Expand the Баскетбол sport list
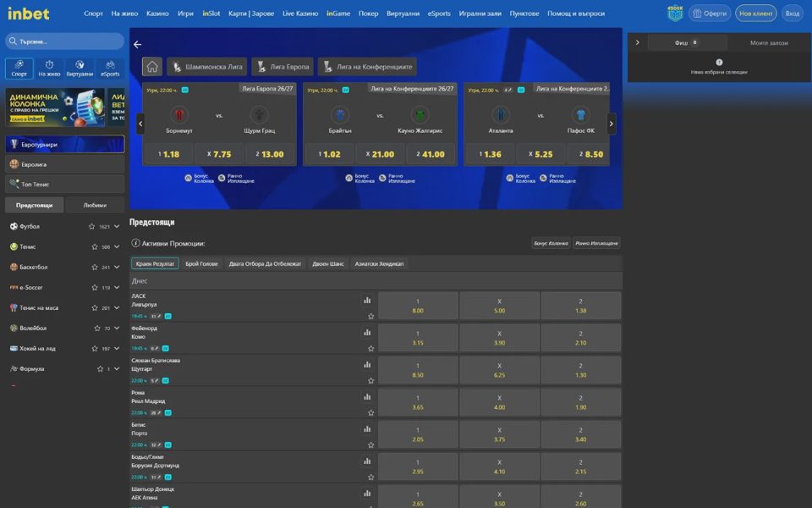The image size is (812, 508). click(x=117, y=267)
